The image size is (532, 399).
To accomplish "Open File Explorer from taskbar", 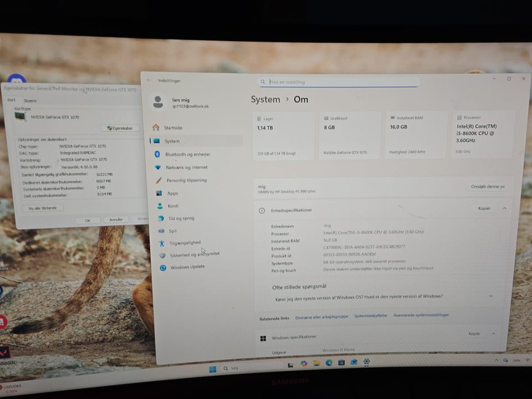I will click(316, 364).
